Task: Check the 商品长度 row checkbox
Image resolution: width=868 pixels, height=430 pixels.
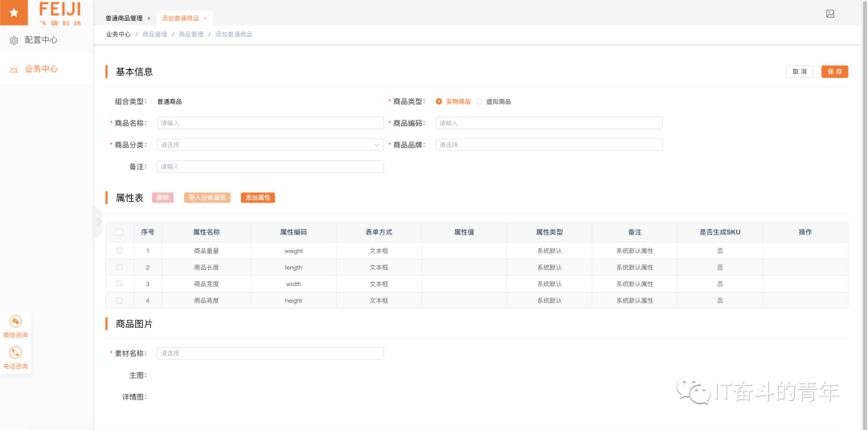Action: [x=119, y=268]
